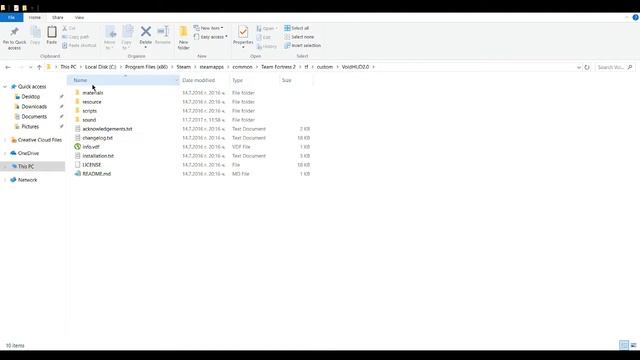Select installation.txt file

click(x=98, y=156)
